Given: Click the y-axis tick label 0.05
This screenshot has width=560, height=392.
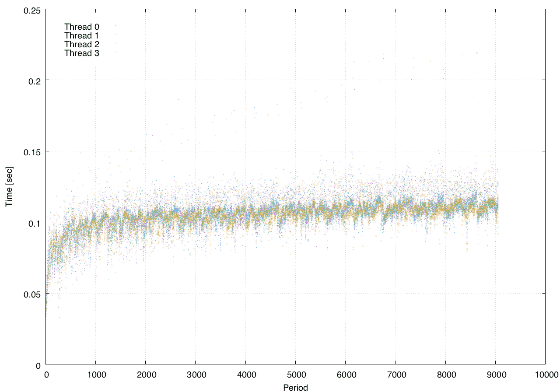Looking at the screenshot, I should pos(31,294).
